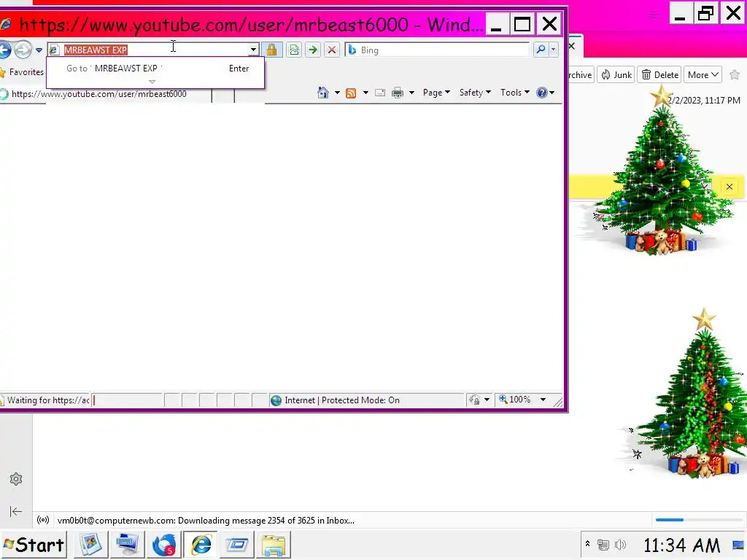Open Thunderbird from the taskbar

click(x=164, y=545)
